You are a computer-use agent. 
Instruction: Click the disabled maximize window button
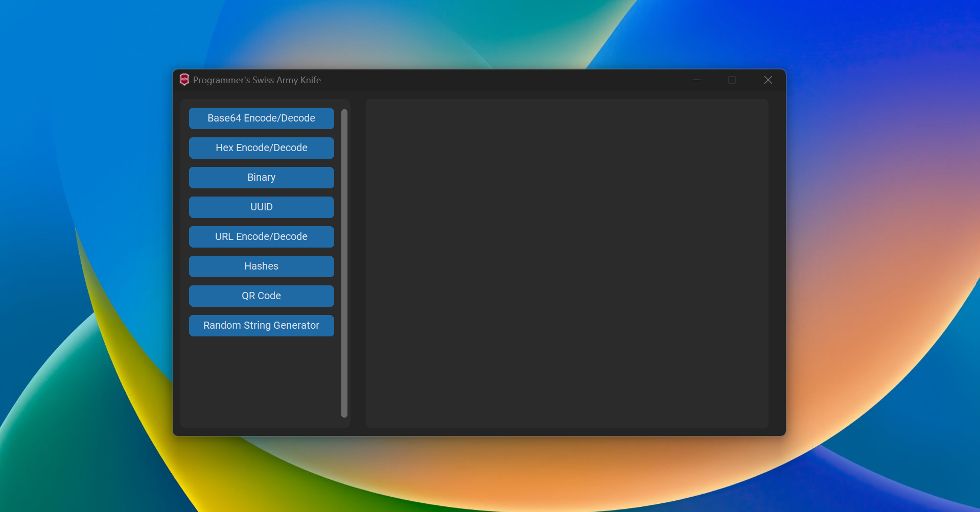pos(732,80)
